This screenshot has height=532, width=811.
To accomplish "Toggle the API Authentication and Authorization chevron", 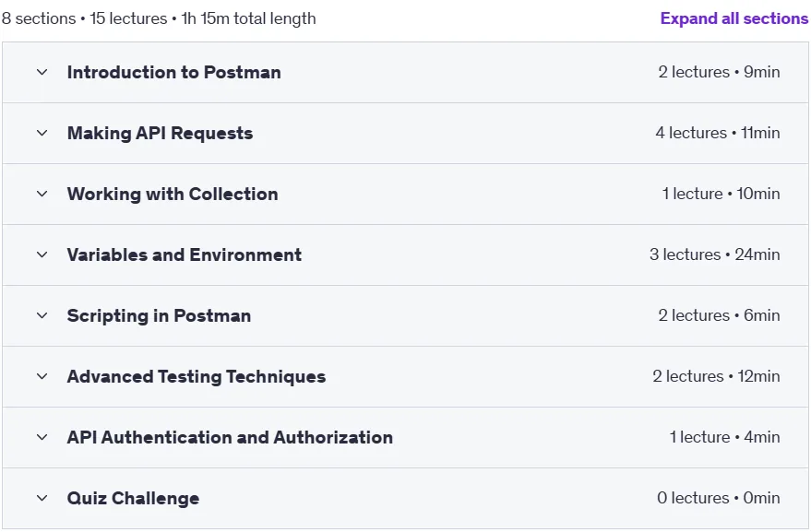I will pos(42,437).
